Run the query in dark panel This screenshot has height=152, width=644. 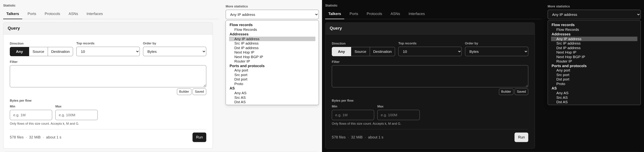click(521, 137)
